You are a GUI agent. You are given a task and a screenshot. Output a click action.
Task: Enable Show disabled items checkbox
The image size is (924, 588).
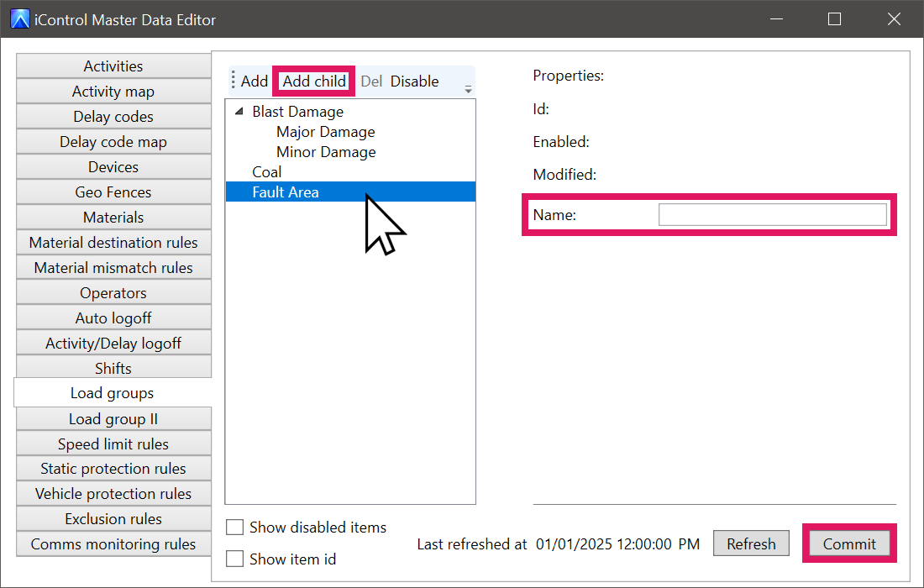coord(234,527)
